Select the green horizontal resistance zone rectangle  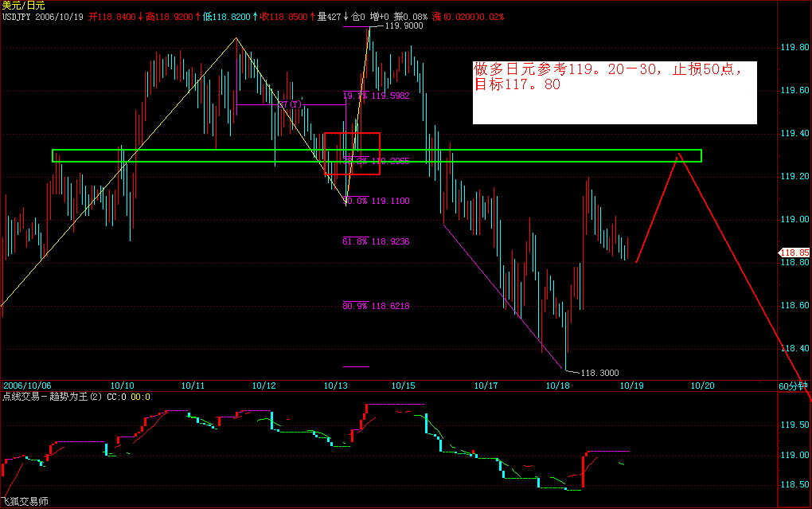[377, 156]
